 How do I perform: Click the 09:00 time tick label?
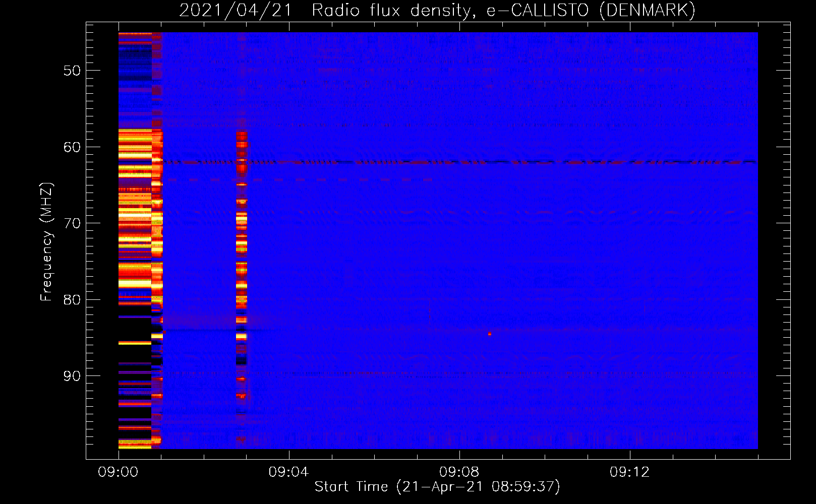click(x=118, y=472)
